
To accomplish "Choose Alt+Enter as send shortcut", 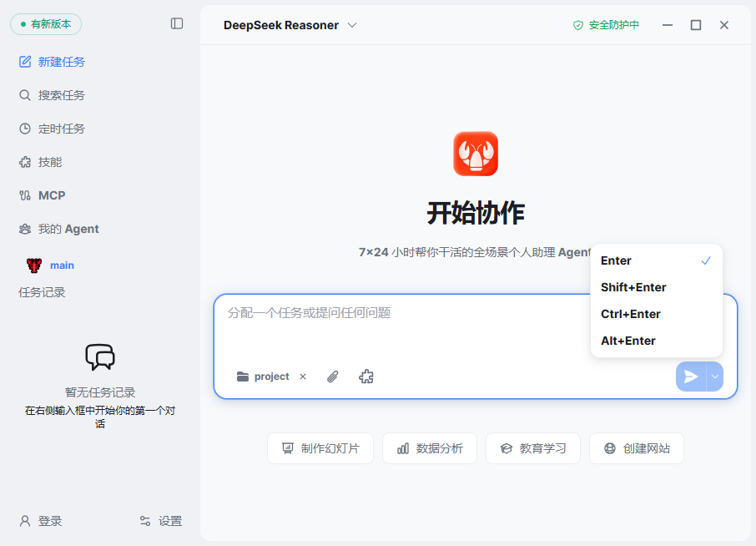I will coord(656,341).
